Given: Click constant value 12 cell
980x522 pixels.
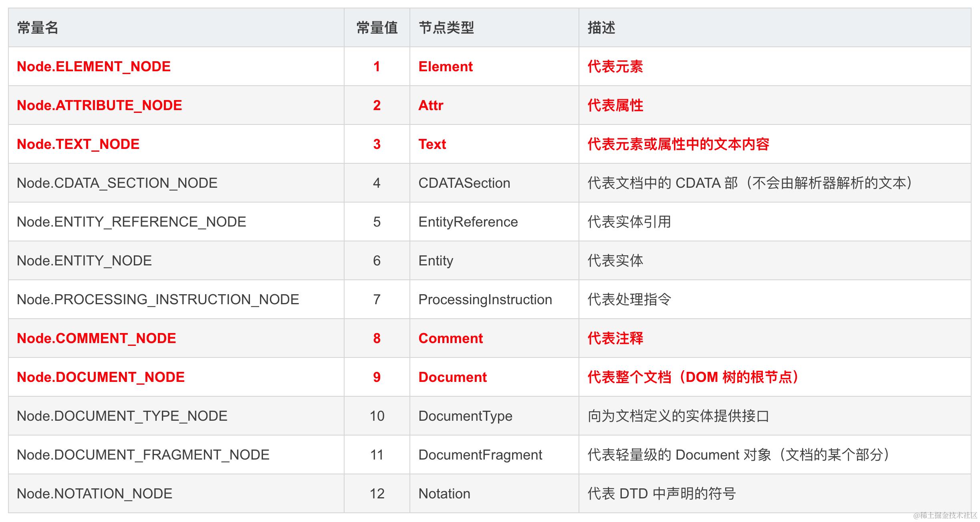Looking at the screenshot, I should 377,494.
